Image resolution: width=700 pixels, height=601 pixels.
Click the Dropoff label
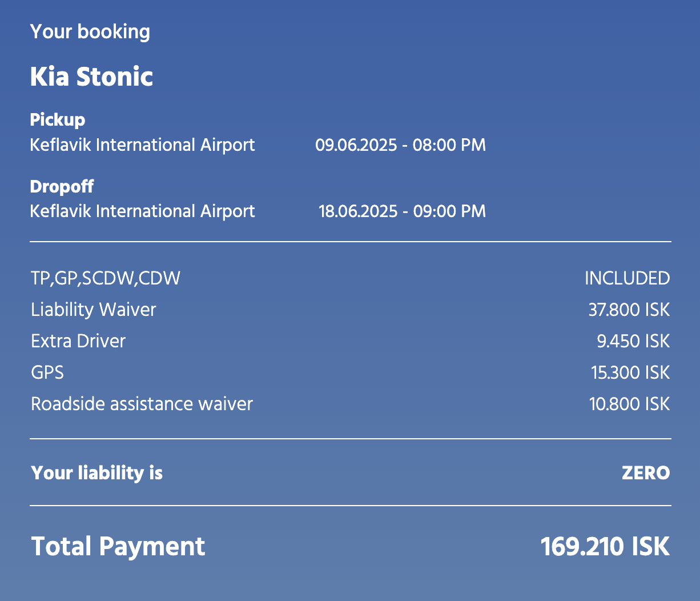coord(62,187)
